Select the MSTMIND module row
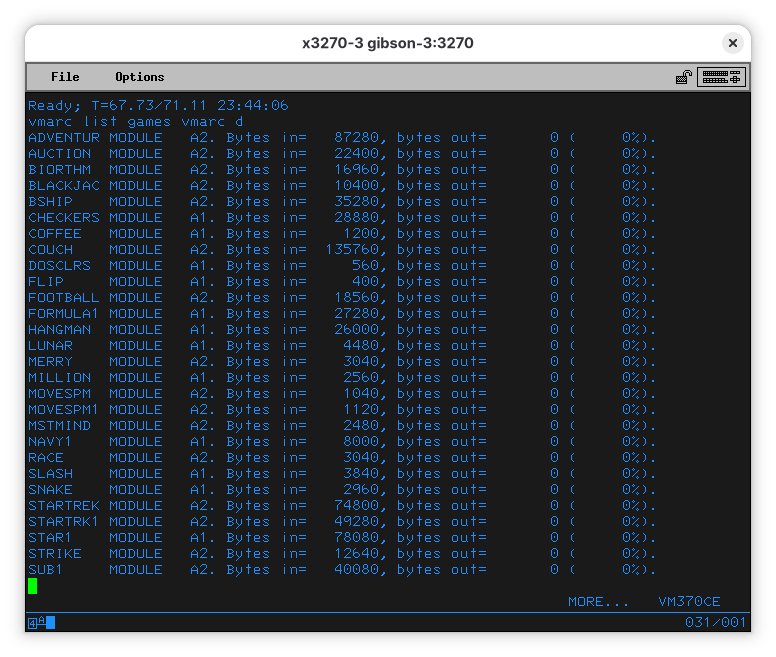 click(x=342, y=425)
